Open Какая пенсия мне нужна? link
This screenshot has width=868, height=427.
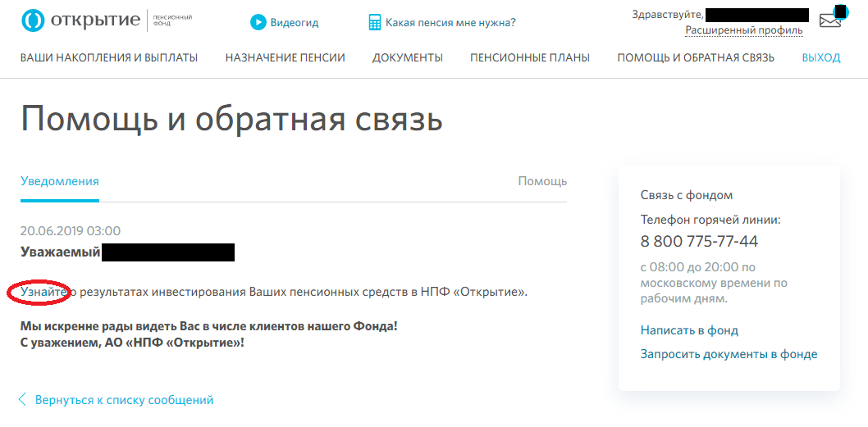pyautogui.click(x=450, y=22)
